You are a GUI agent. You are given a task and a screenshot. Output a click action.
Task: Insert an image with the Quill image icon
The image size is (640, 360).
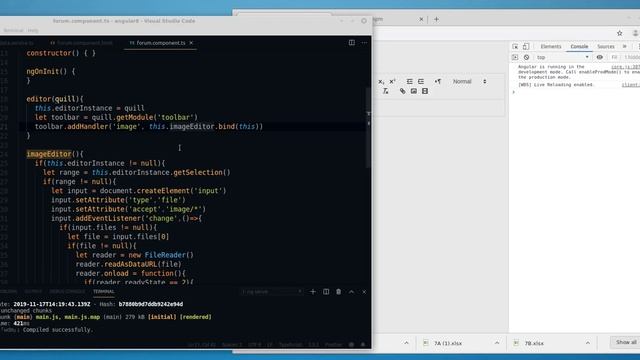pyautogui.click(x=414, y=91)
